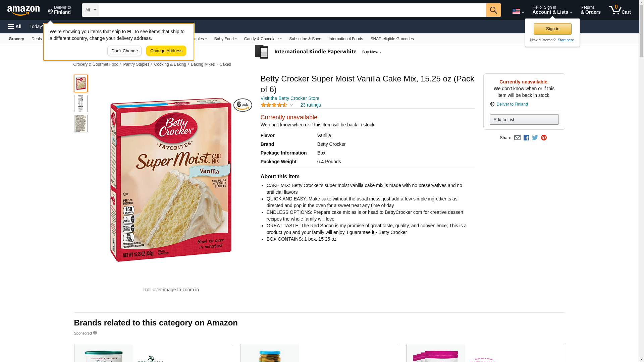Expand the All search category dropdown
The width and height of the screenshot is (644, 362).
click(x=91, y=10)
